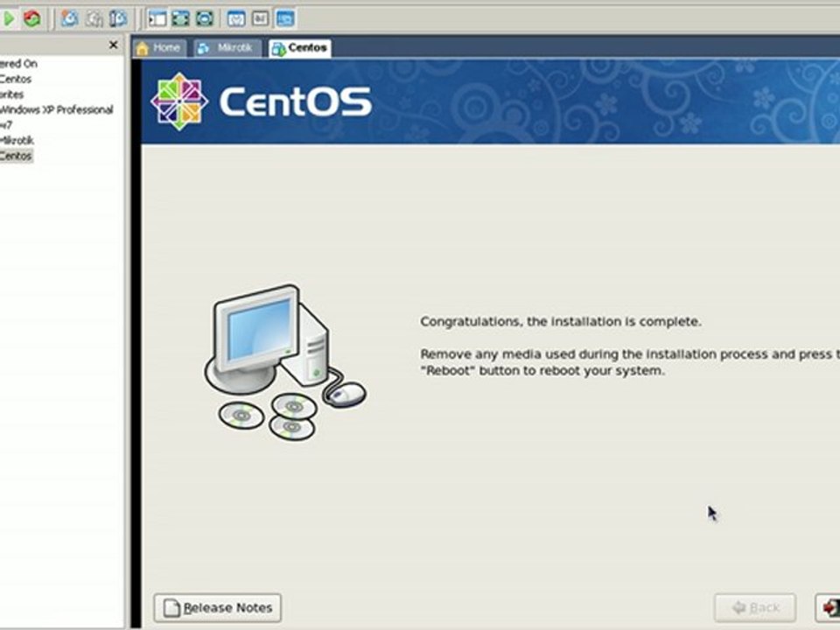
Task: Take a snapshot via toolbar icon
Action: pyautogui.click(x=70, y=18)
